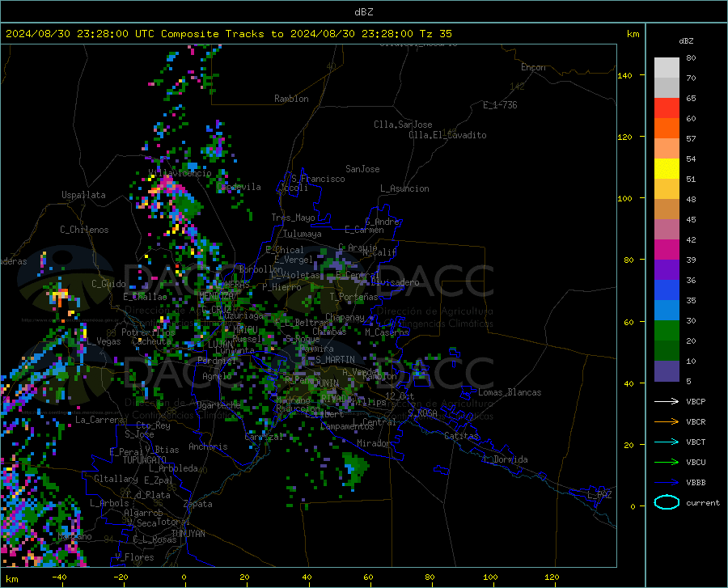The width and height of the screenshot is (728, 588).
Task: Click the Chapanay map label
Action: [x=345, y=317]
